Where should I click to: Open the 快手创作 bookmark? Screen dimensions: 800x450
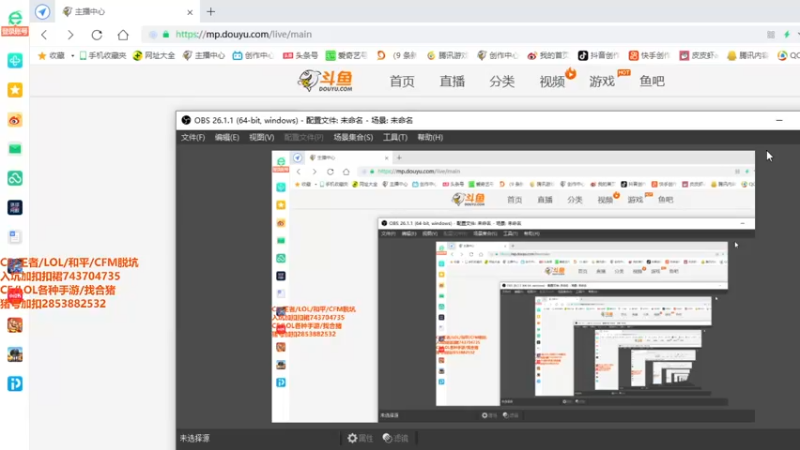coord(649,56)
